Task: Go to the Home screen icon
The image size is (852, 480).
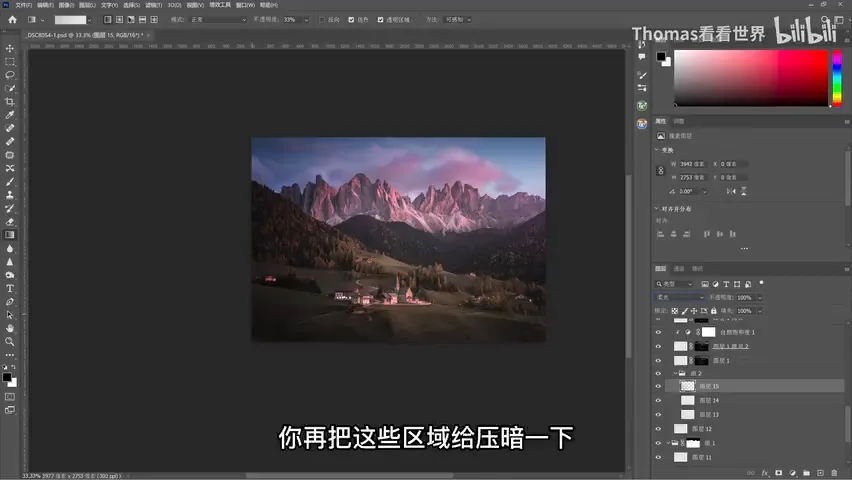Action: click(x=12, y=20)
